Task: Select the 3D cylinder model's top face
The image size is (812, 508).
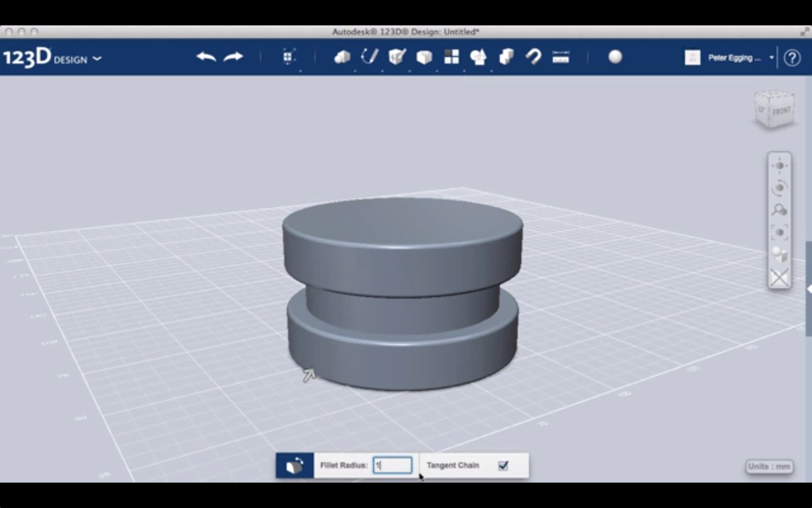Action: [403, 221]
